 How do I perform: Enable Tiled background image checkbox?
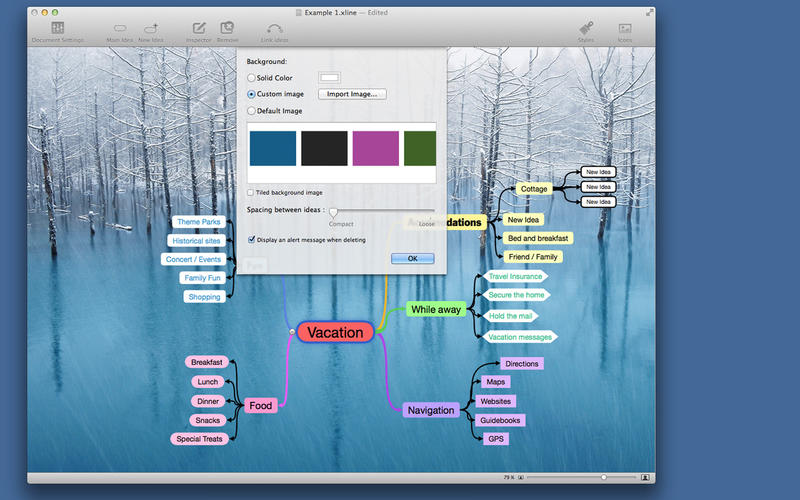click(251, 192)
